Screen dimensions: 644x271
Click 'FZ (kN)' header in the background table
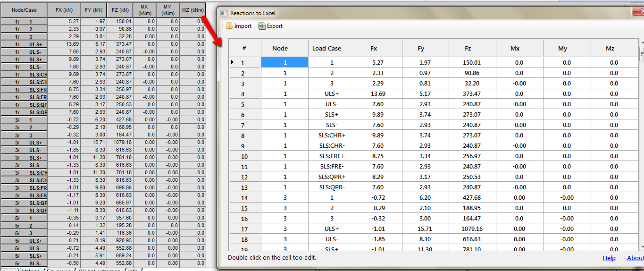[x=120, y=10]
